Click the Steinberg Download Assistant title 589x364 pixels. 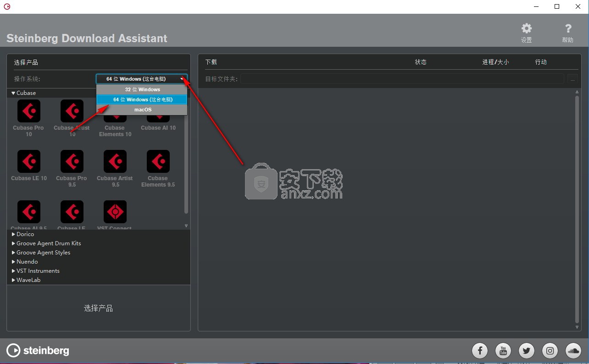pyautogui.click(x=87, y=38)
